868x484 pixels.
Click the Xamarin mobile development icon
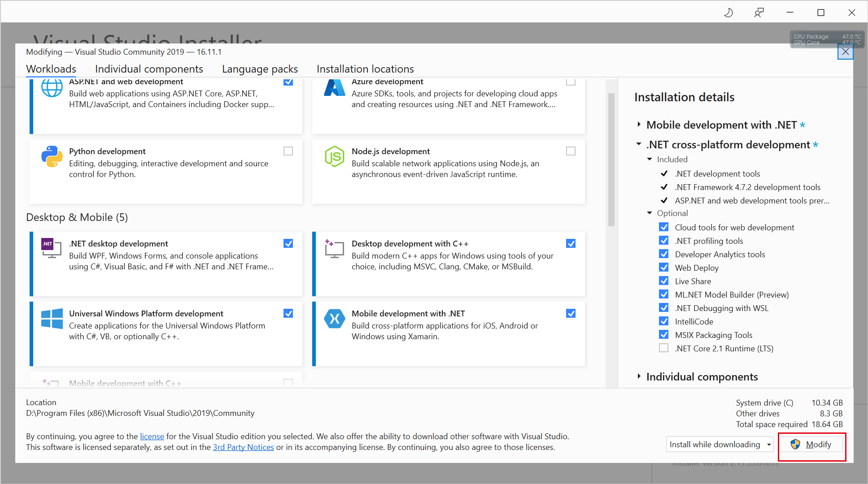[334, 319]
